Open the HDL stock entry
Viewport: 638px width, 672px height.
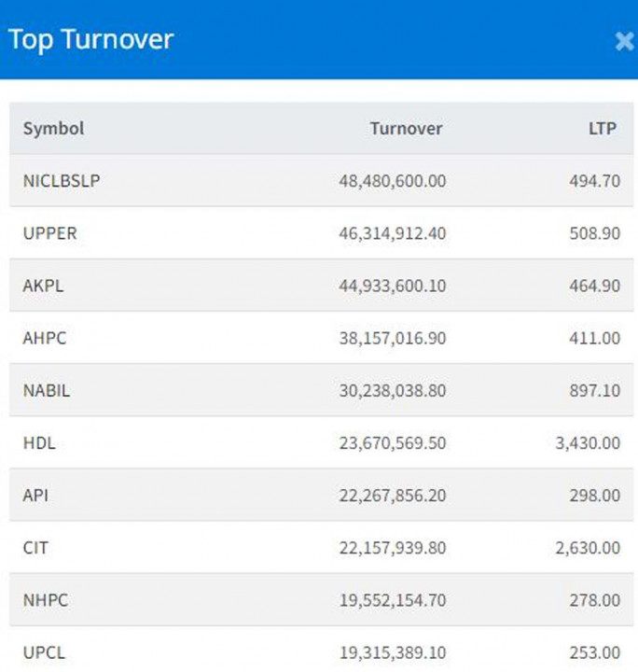coord(39,443)
